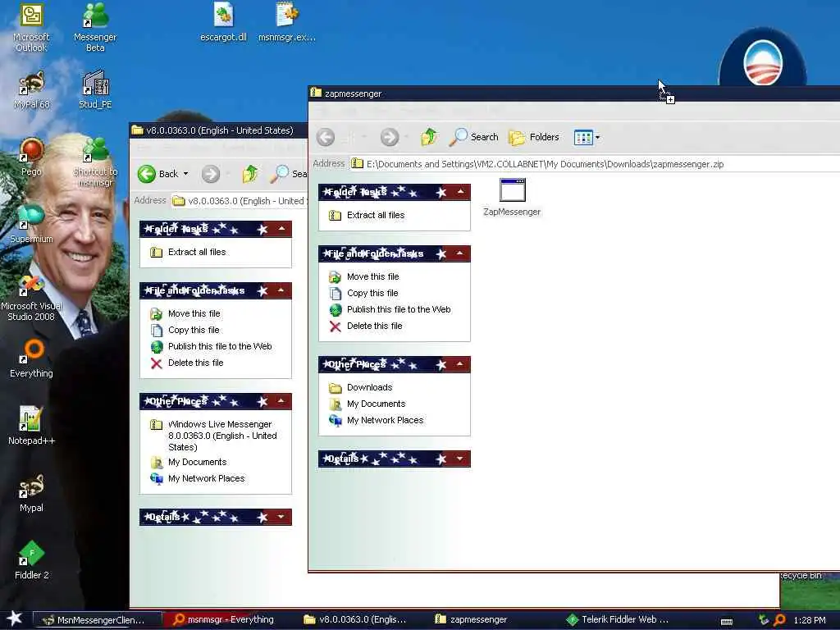Open Microsoft Visual Studio 2008 shortcut
Viewport: 840px width, 630px height.
click(31, 297)
